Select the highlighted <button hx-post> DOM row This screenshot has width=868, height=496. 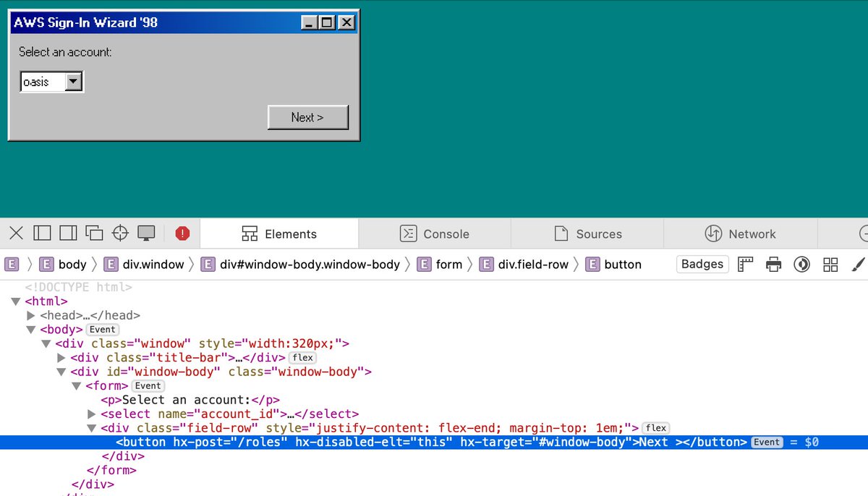[x=434, y=442]
